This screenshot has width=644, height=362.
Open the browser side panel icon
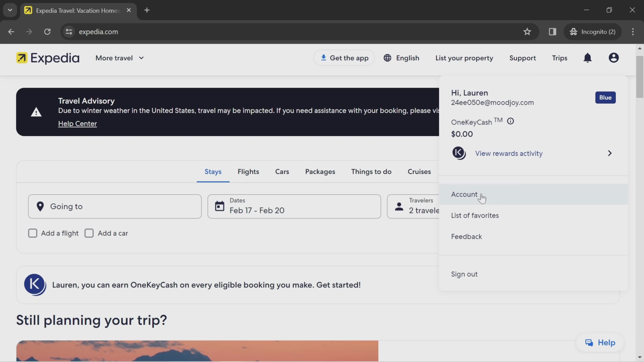pos(552,32)
